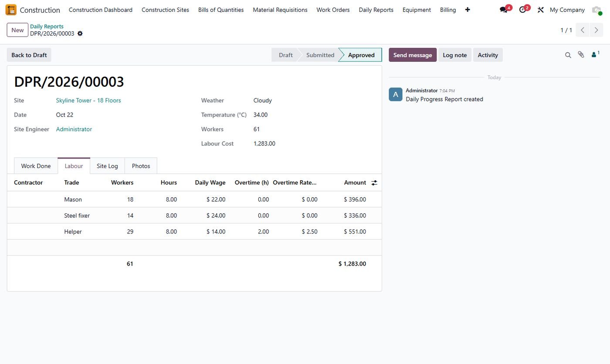The width and height of the screenshot is (610, 364).
Task: Open Work Orders menu
Action: [333, 10]
